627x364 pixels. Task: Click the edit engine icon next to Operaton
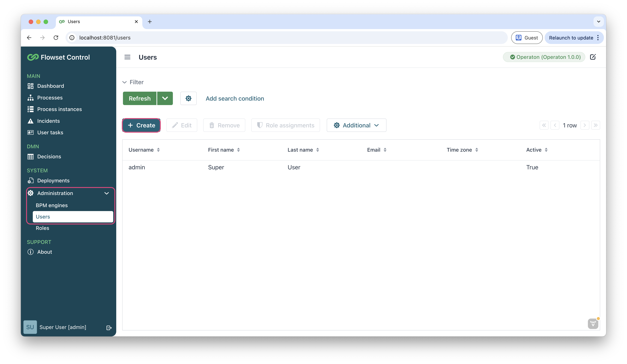click(593, 57)
